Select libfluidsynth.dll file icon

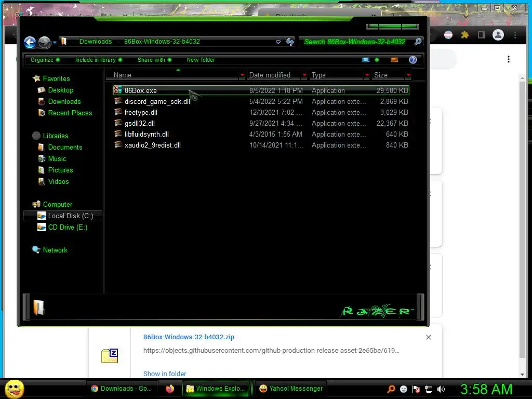tap(118, 134)
